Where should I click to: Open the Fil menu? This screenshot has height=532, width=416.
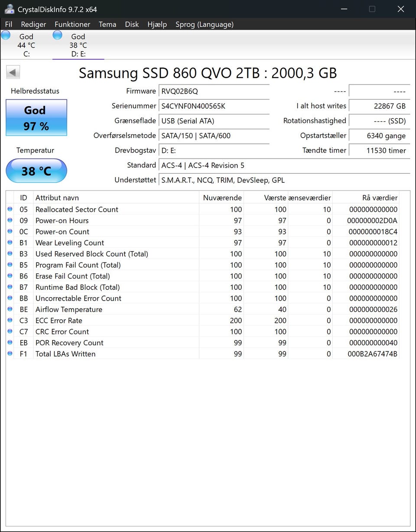tap(9, 24)
